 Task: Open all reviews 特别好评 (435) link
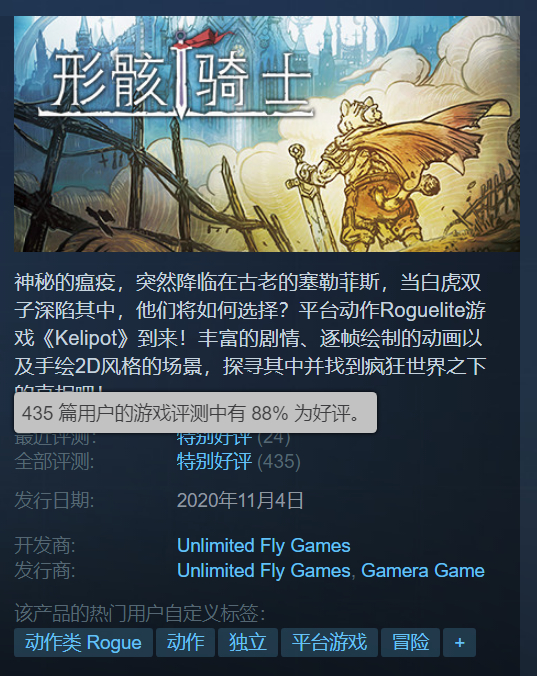pyautogui.click(x=238, y=462)
